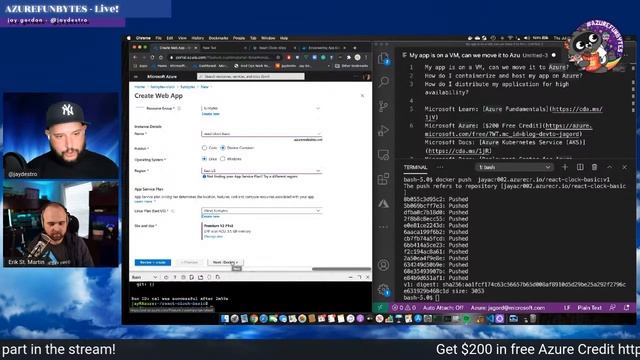Open the Linux Plan dropdown
Screen dimensions: 640x360
click(x=261, y=211)
